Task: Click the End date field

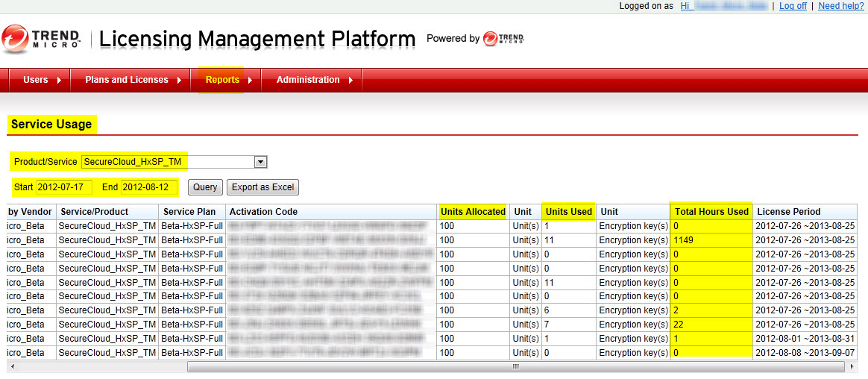Action: click(149, 187)
